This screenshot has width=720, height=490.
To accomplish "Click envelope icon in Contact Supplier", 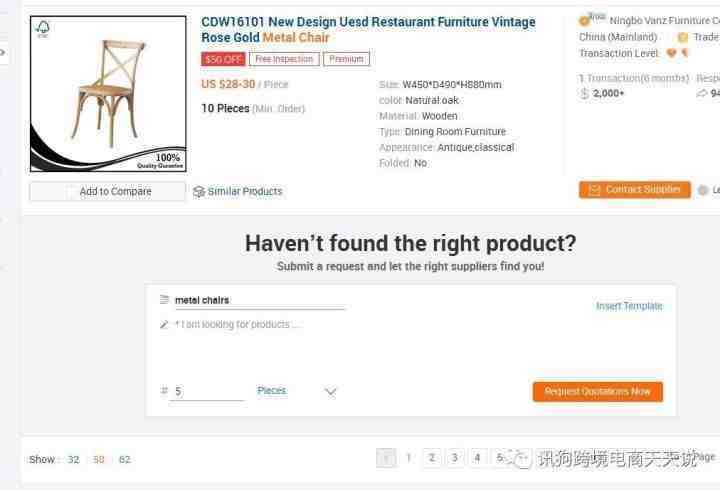I will click(x=594, y=190).
